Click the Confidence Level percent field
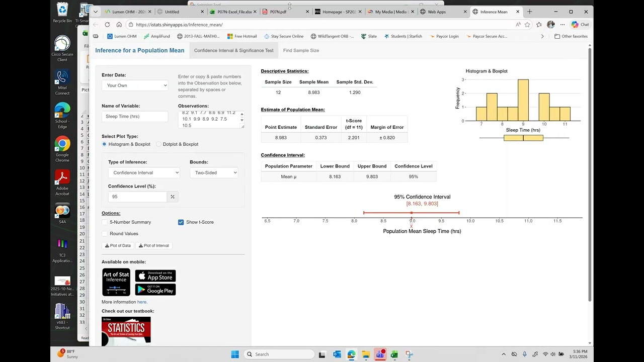Viewport: 644px width, 362px height. tap(137, 197)
